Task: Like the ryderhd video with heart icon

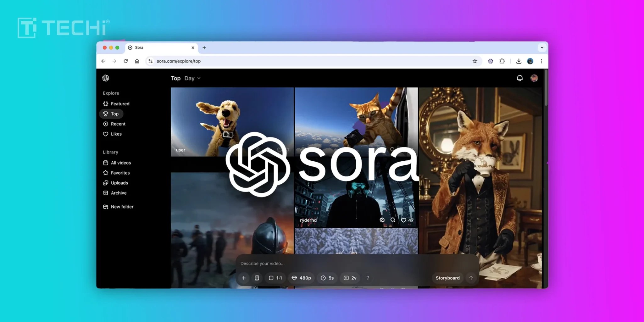Action: 403,220
